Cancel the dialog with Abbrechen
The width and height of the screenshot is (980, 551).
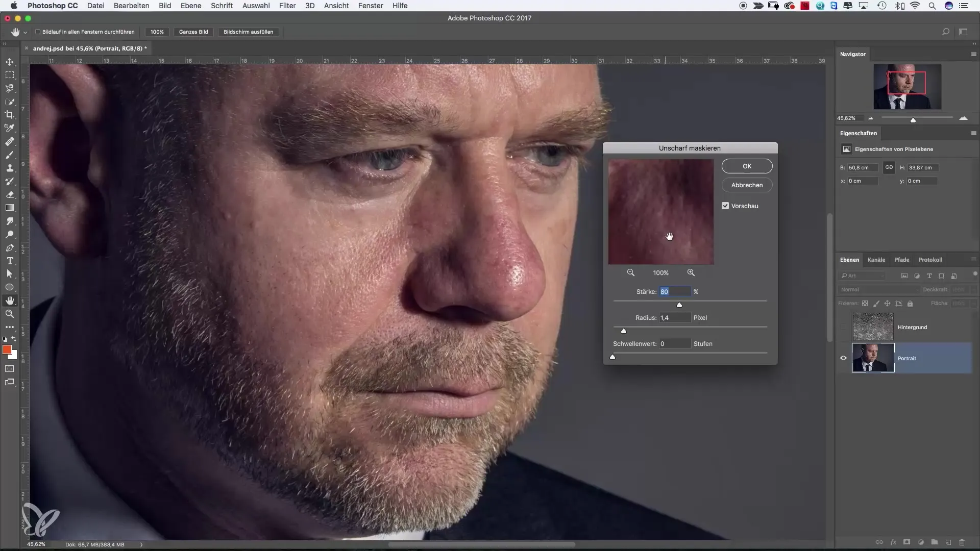747,185
